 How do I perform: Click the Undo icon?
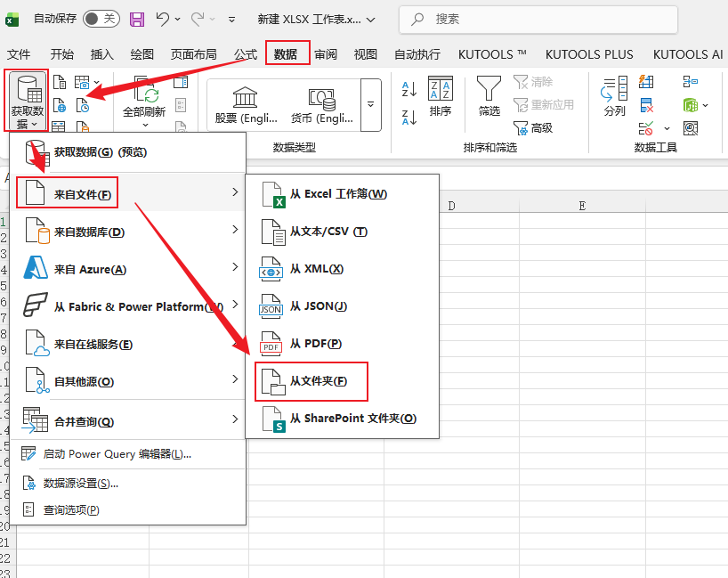tap(162, 19)
